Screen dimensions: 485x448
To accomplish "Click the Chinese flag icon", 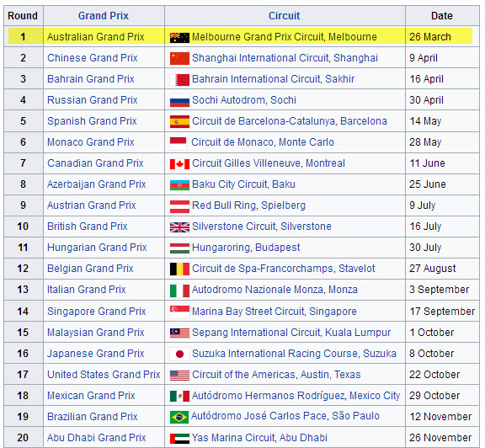I will (179, 58).
